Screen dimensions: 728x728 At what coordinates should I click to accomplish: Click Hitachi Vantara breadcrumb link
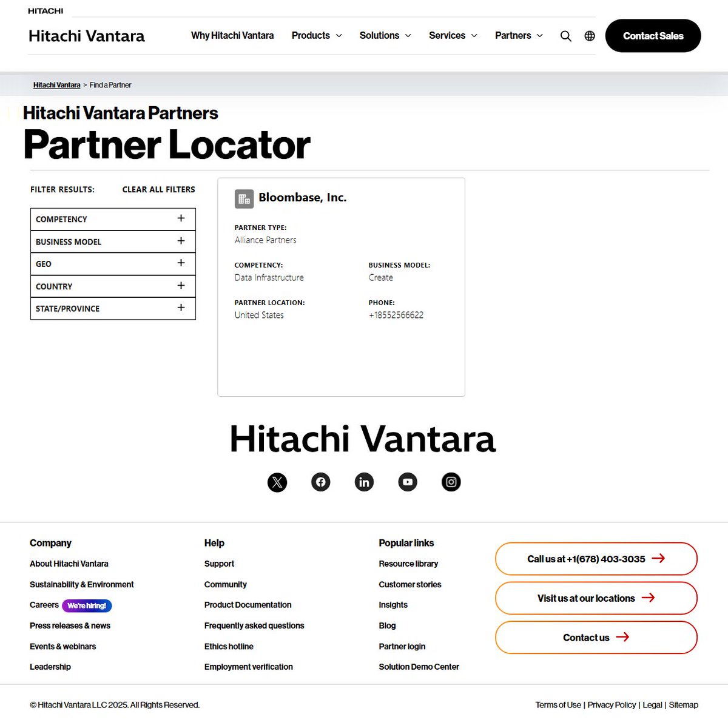click(56, 85)
